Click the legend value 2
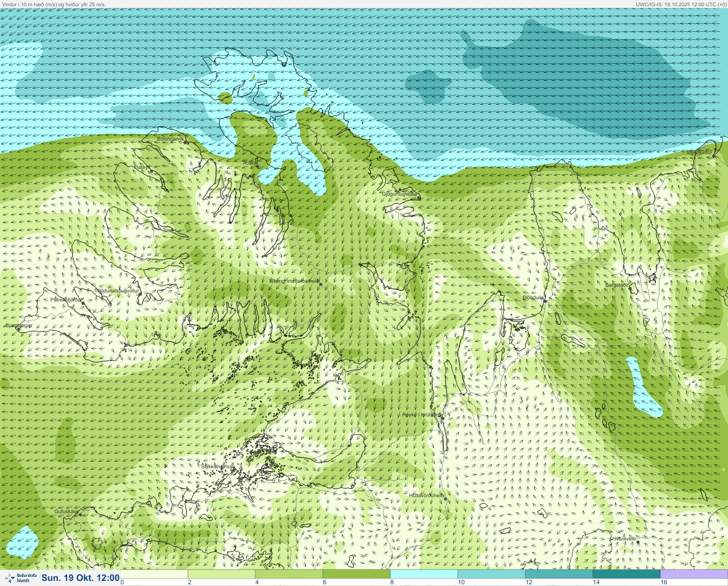The width and height of the screenshot is (728, 586). [189, 583]
